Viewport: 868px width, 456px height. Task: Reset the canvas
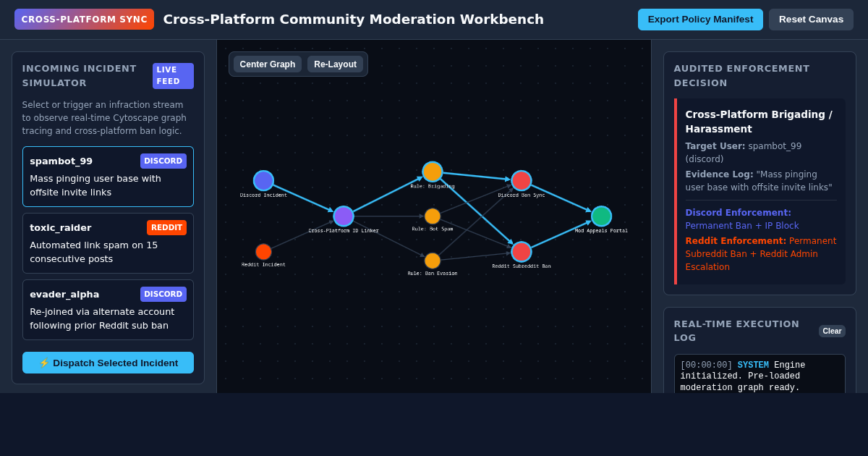click(x=811, y=20)
